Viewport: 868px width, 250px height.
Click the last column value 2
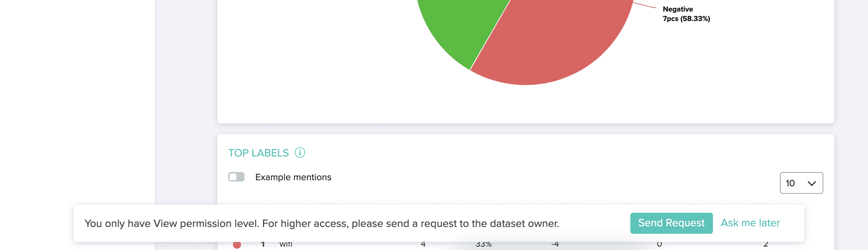[x=766, y=244]
